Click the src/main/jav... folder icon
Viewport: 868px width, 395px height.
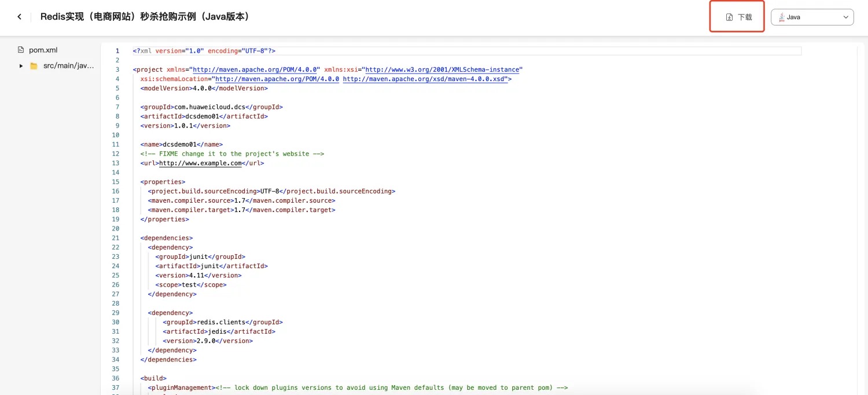tap(34, 66)
